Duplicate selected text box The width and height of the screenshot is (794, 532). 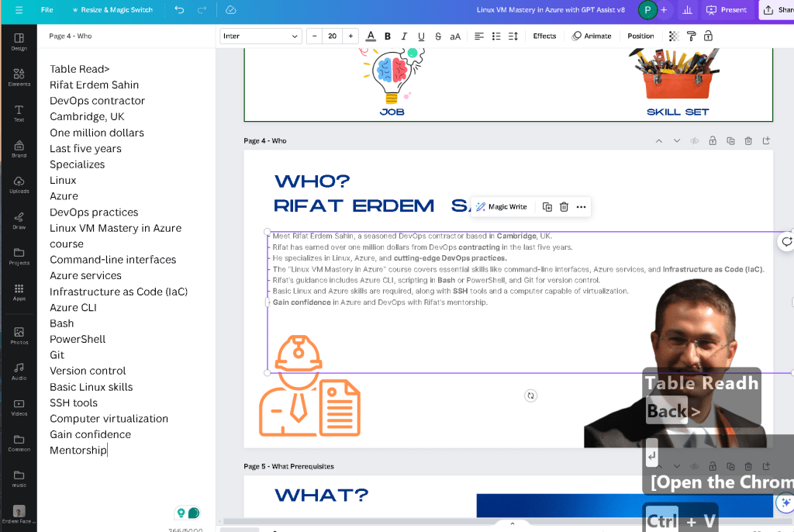pyautogui.click(x=547, y=207)
